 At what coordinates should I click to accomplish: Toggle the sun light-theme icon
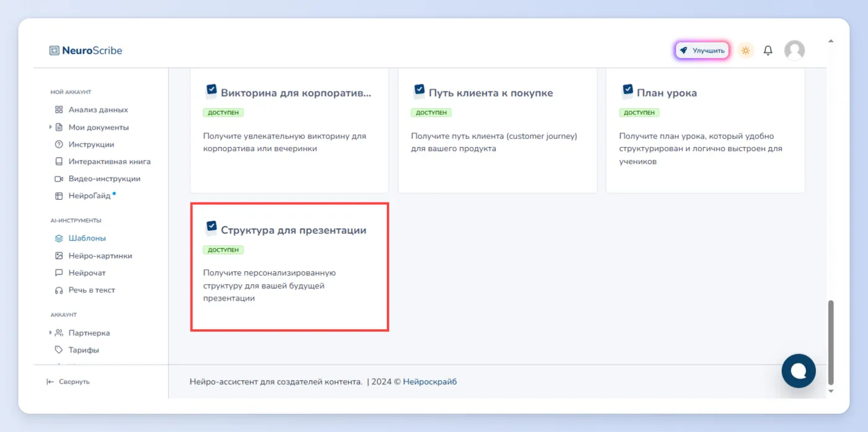746,51
